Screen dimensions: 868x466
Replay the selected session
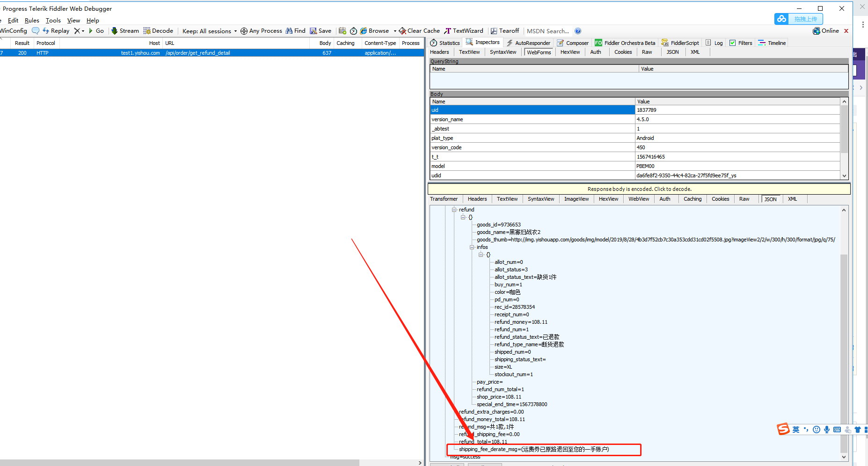56,31
